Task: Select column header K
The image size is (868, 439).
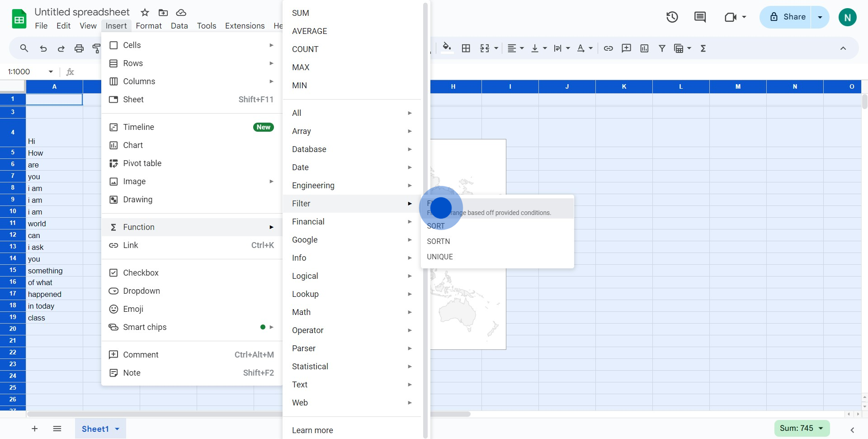Action: [624, 86]
